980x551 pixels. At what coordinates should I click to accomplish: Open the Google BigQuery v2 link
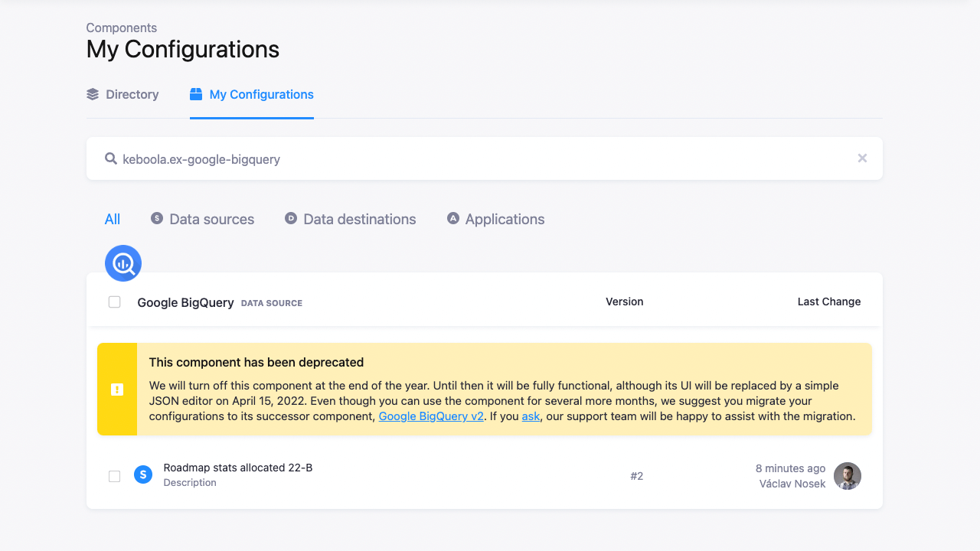tap(430, 416)
